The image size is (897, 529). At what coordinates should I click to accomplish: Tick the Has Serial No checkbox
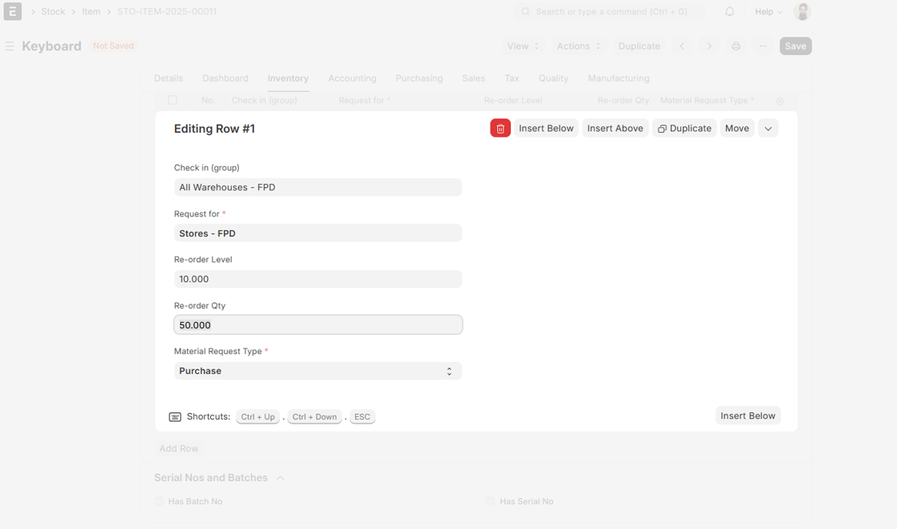tap(491, 501)
